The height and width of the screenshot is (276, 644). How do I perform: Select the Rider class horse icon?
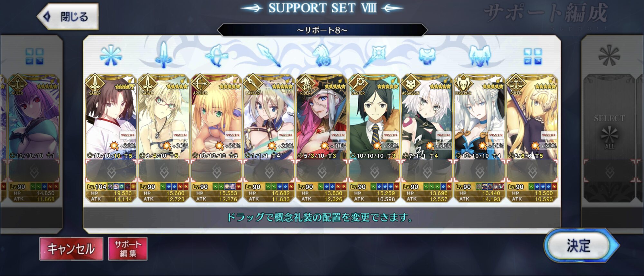point(322,55)
